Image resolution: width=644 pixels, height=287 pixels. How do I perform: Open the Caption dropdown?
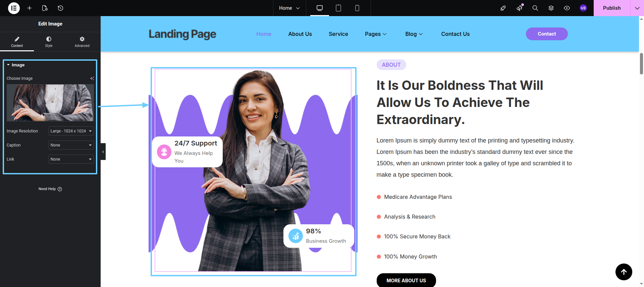[71, 145]
